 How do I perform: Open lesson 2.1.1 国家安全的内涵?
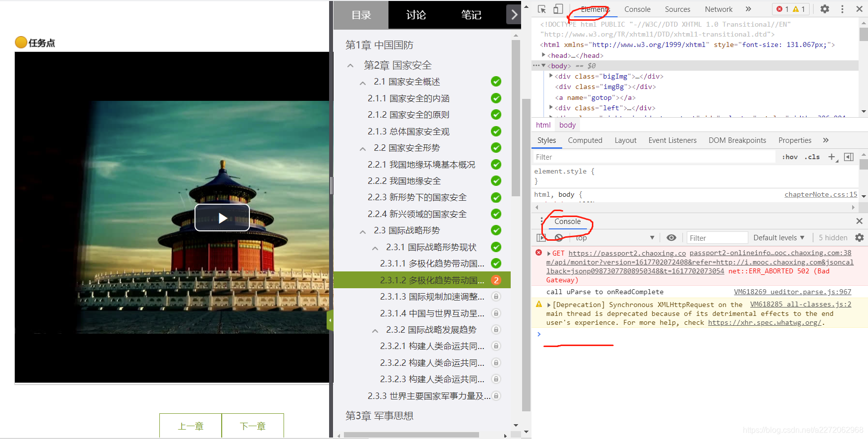408,98
